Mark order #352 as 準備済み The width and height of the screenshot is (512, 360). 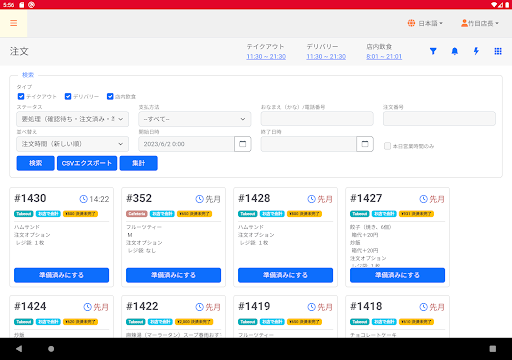point(173,275)
